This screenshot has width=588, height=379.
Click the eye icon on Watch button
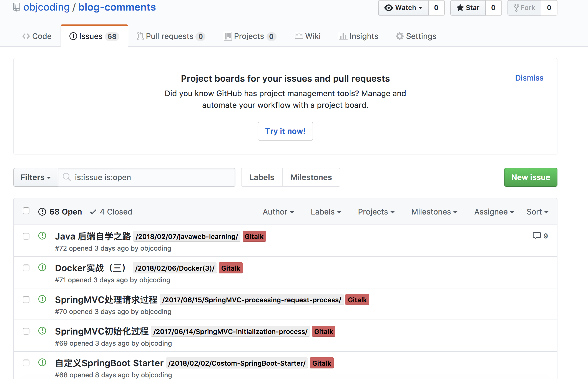pos(388,8)
